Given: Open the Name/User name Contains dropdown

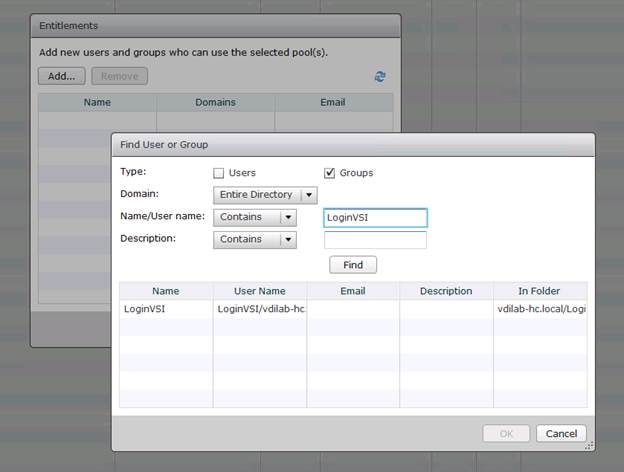Looking at the screenshot, I should [255, 218].
